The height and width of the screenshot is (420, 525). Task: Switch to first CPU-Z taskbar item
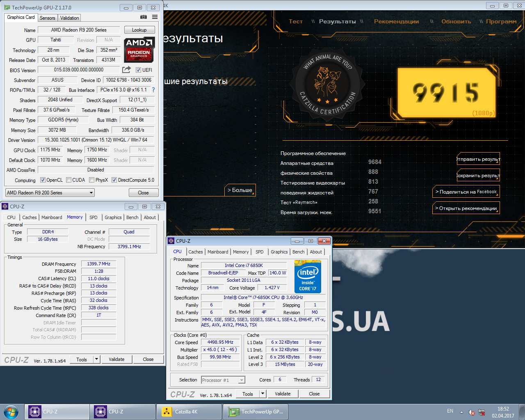57,412
